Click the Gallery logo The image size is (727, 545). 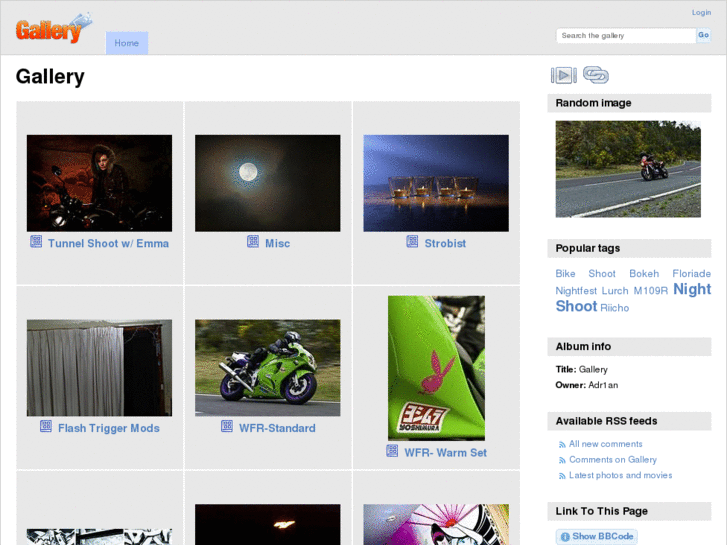click(x=54, y=28)
